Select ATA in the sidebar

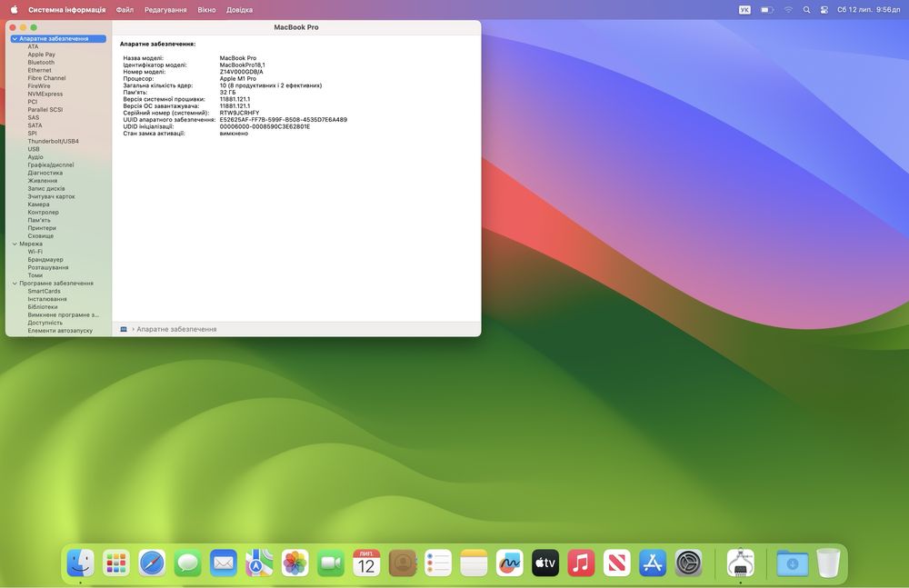[33, 46]
